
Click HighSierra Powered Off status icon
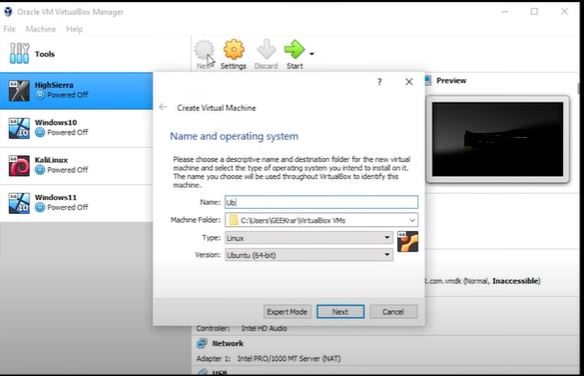[40, 95]
